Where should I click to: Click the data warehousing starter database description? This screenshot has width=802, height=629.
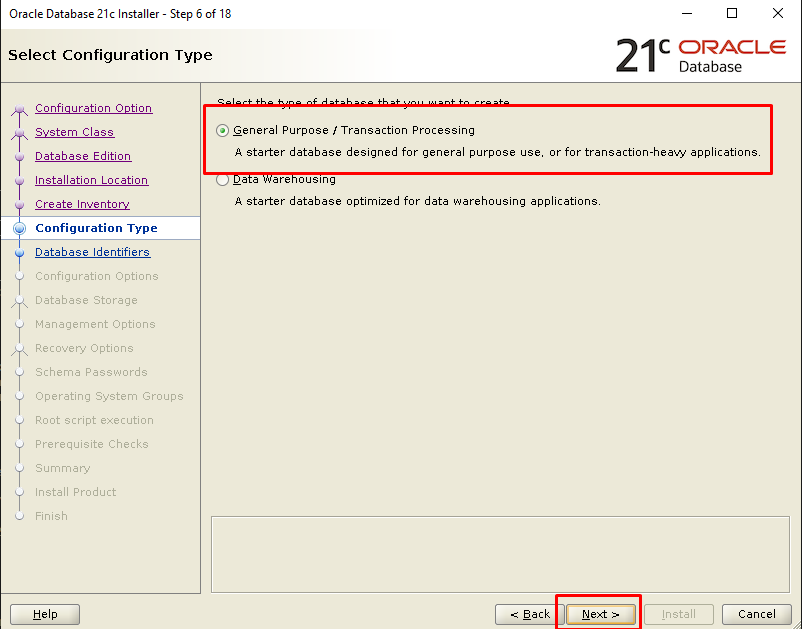click(417, 201)
